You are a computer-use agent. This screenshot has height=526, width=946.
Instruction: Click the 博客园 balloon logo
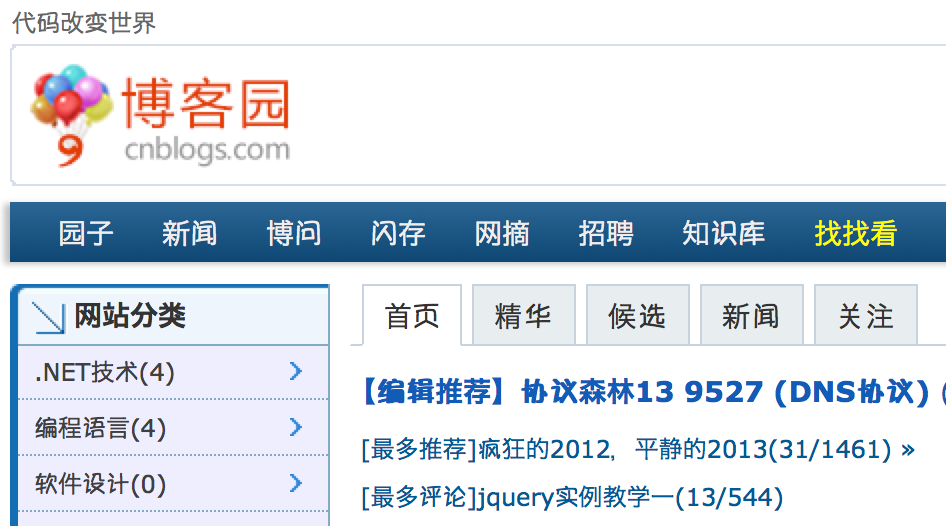(x=160, y=116)
